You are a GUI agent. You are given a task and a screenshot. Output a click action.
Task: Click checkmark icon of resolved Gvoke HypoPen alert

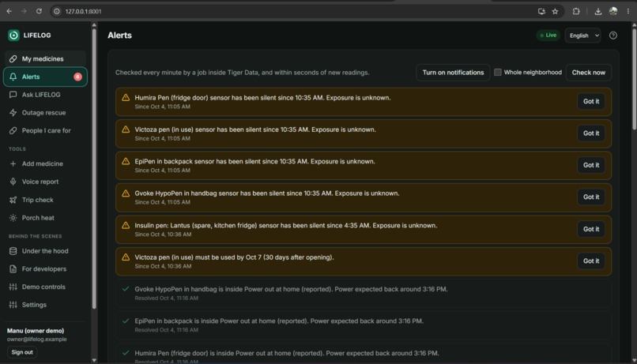[126, 289]
